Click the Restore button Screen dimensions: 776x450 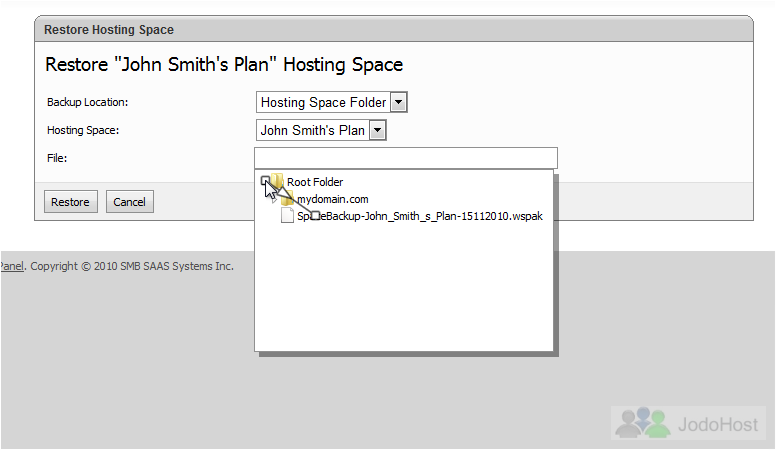(x=71, y=202)
